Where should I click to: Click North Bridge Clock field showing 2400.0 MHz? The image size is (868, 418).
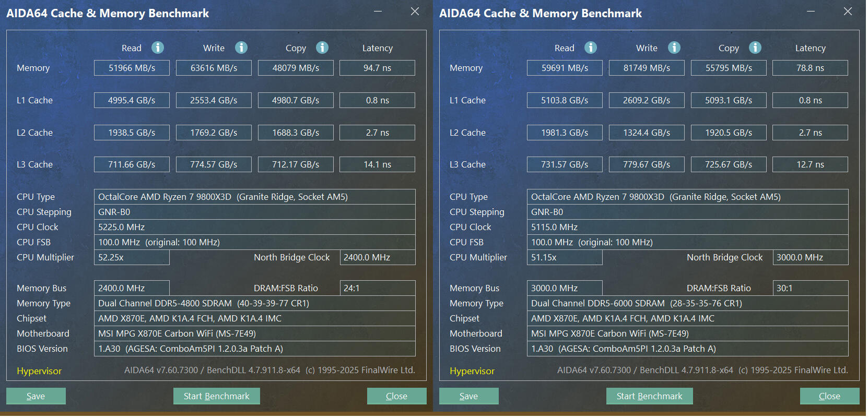click(378, 257)
